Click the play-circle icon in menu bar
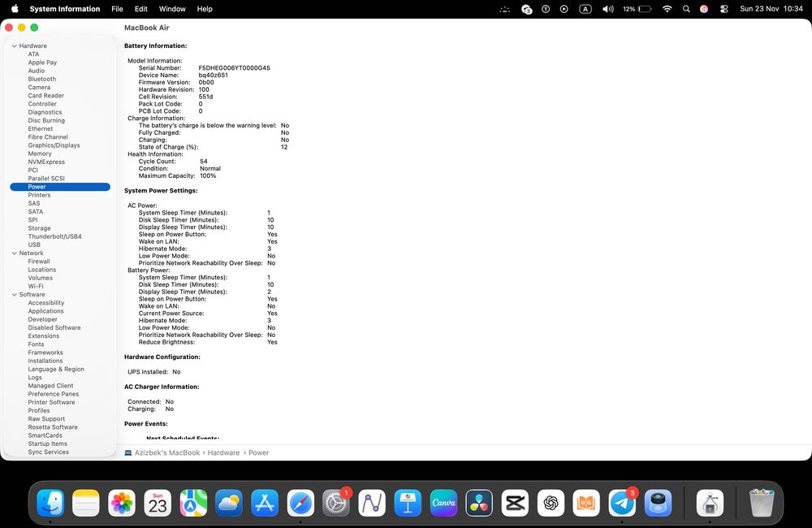 click(564, 9)
